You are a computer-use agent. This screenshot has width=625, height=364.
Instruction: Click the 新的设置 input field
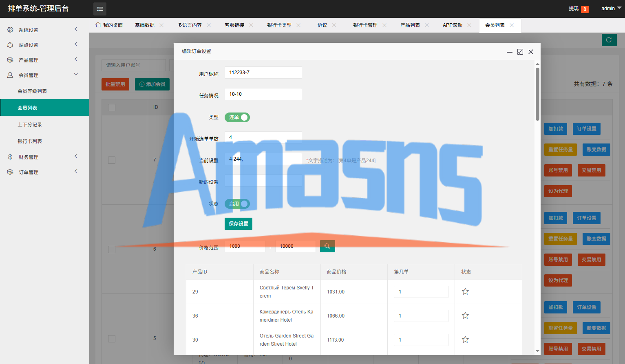pyautogui.click(x=263, y=181)
